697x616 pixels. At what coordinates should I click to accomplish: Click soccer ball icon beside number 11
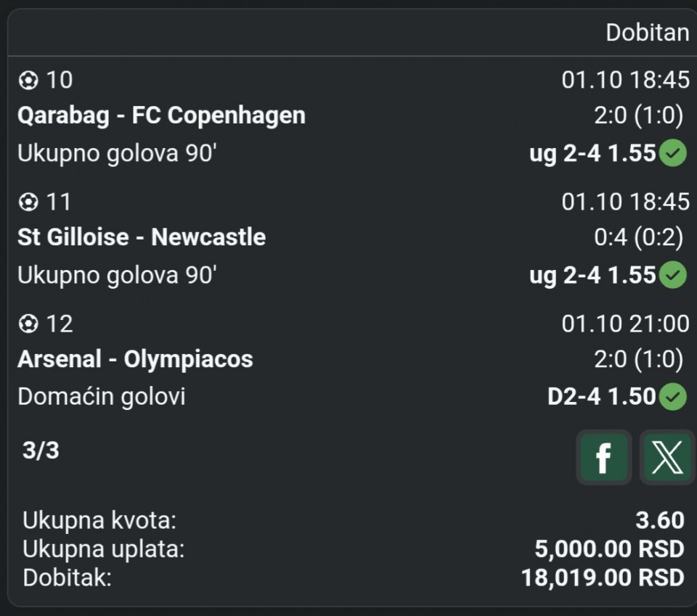coord(28,202)
